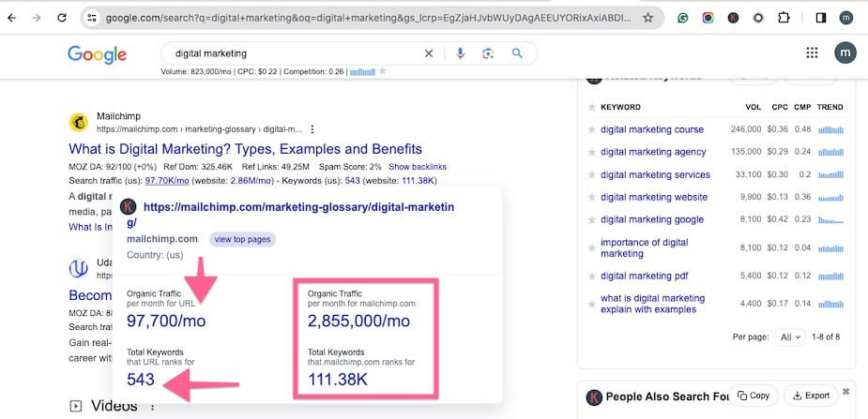
Task: Sort related keywords by VOL column header
Action: coord(754,107)
